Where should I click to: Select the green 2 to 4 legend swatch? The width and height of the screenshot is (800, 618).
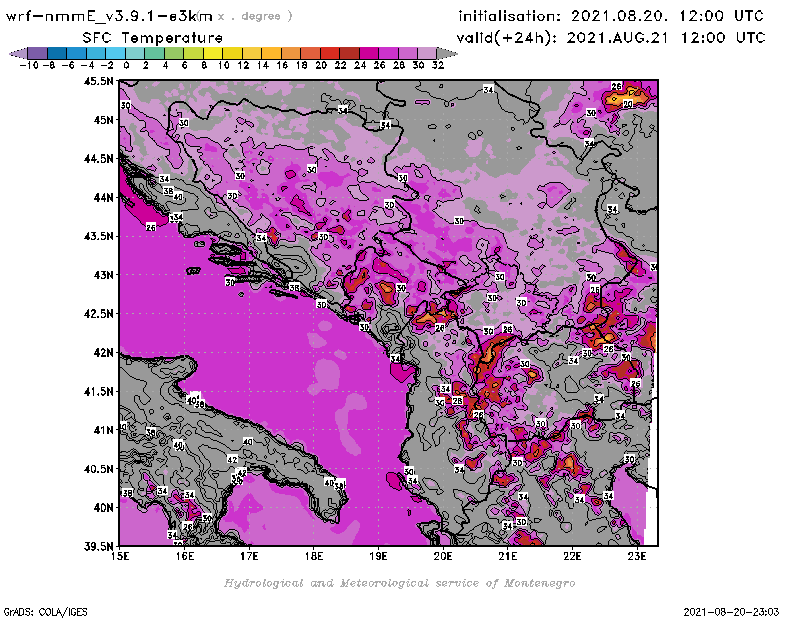155,53
